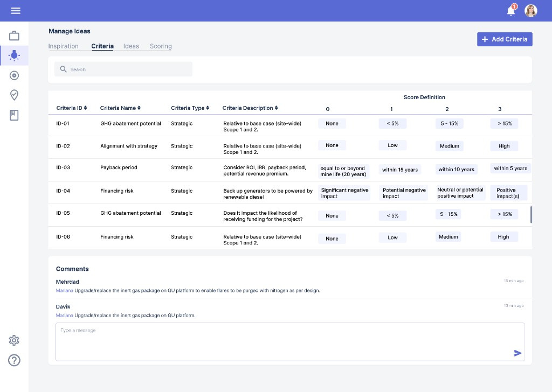Image resolution: width=552 pixels, height=392 pixels.
Task: Open the notifications bell
Action: [x=511, y=11]
